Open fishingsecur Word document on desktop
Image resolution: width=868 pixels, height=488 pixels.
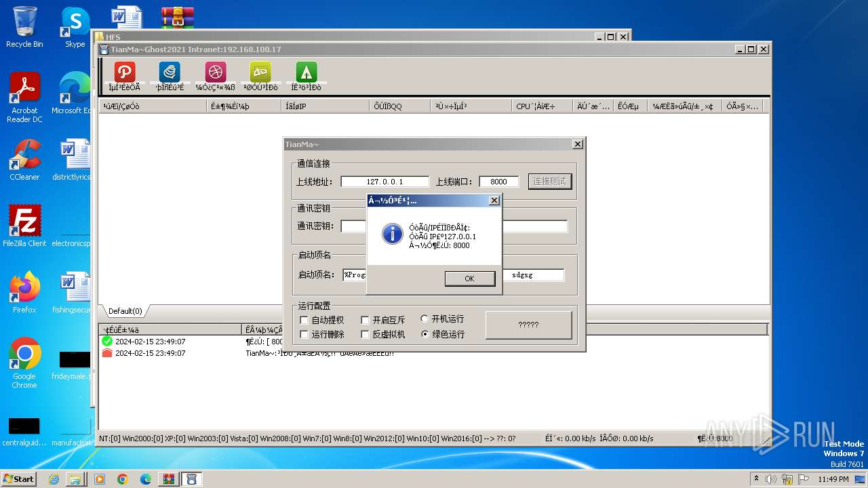pos(72,292)
